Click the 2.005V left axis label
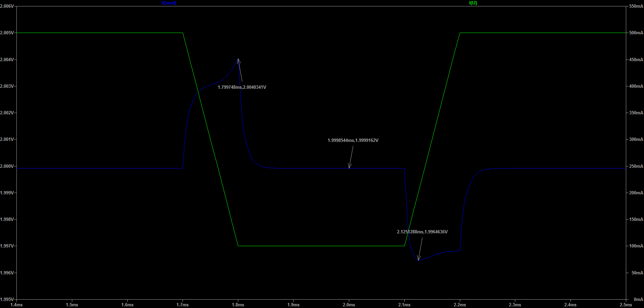Image resolution: width=644 pixels, height=308 pixels. [x=7, y=33]
